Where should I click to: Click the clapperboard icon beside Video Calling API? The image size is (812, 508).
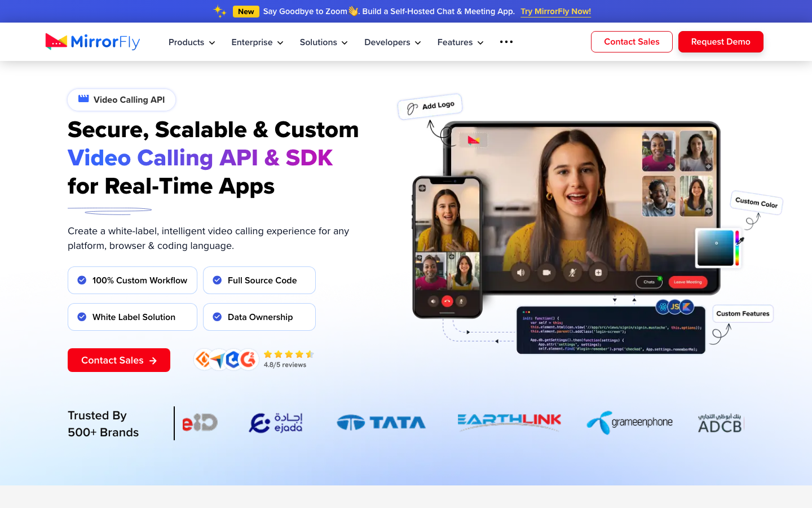pos(83,99)
